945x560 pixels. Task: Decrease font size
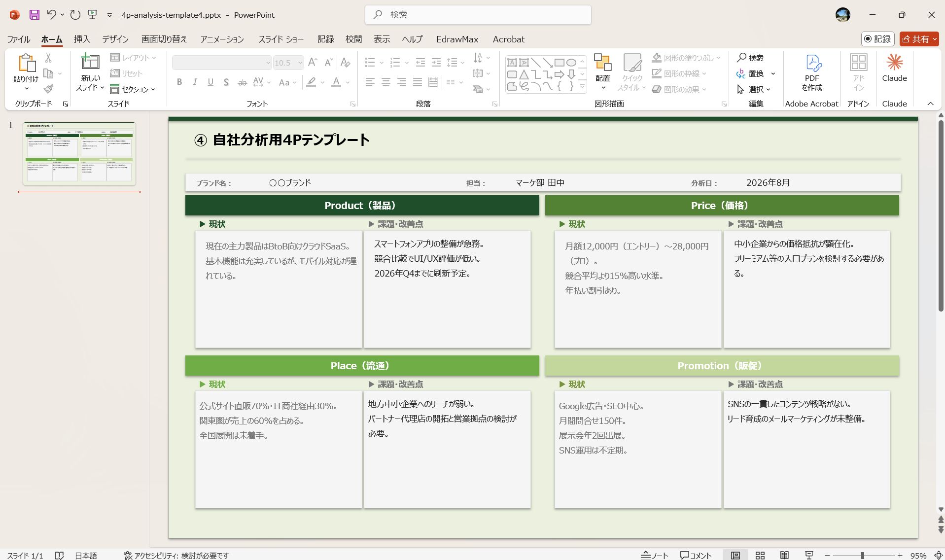(x=328, y=62)
